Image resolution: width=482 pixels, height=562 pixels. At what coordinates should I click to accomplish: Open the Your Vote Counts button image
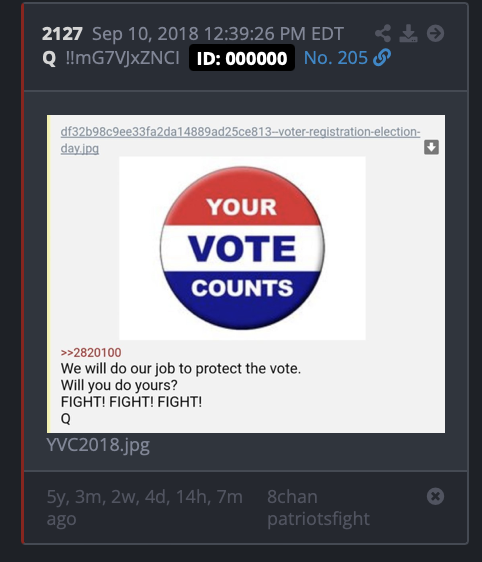(x=242, y=248)
